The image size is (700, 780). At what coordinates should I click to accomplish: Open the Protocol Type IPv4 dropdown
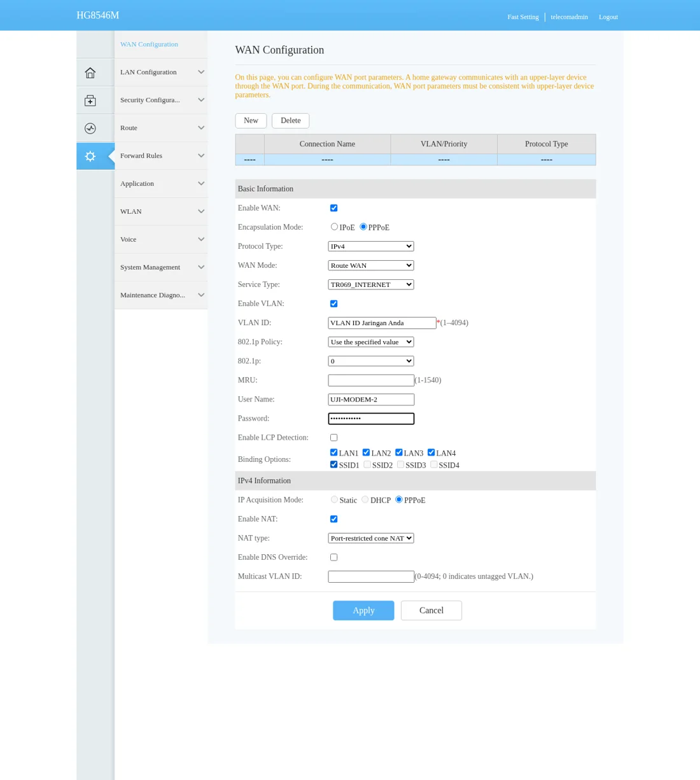371,246
